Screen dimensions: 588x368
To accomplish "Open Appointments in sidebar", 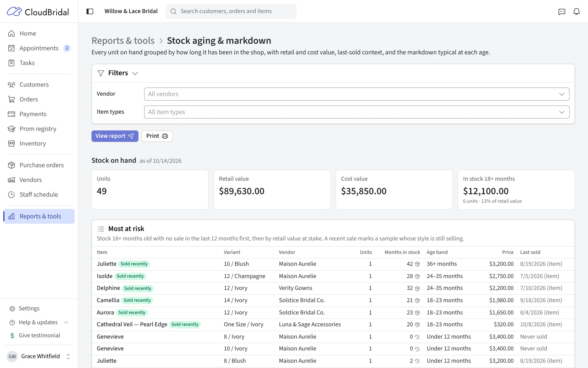I will click(x=39, y=48).
